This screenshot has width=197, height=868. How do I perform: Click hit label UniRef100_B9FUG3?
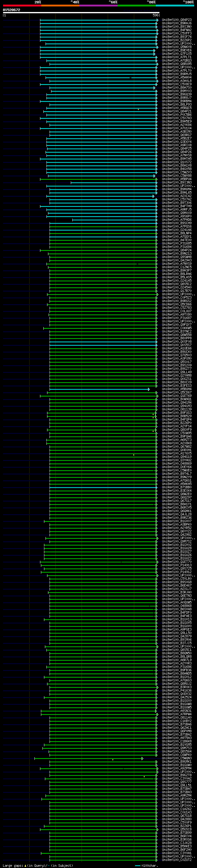(177, 413)
